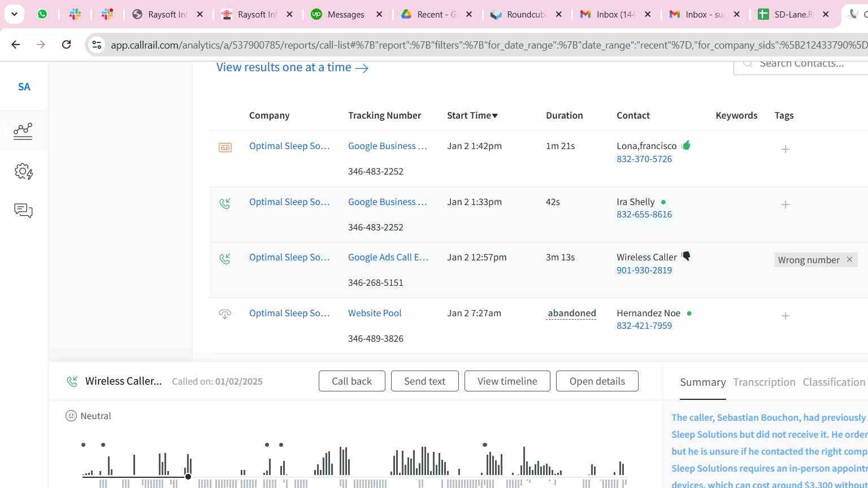Open the conversations chat icon in sidebar
The height and width of the screenshot is (488, 868).
(23, 211)
